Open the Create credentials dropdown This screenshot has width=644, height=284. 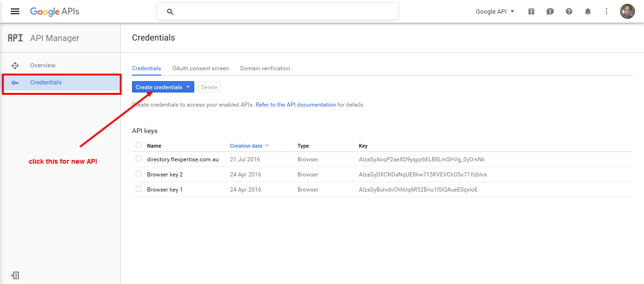pyautogui.click(x=163, y=87)
